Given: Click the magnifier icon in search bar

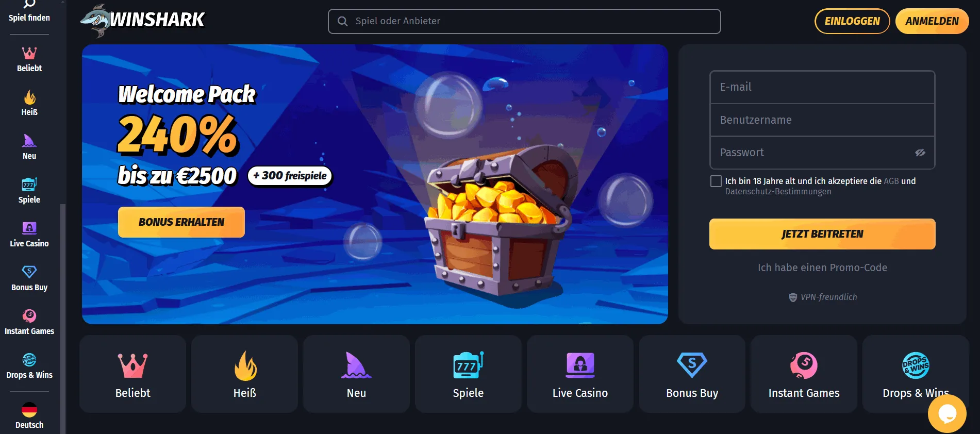Looking at the screenshot, I should tap(342, 21).
